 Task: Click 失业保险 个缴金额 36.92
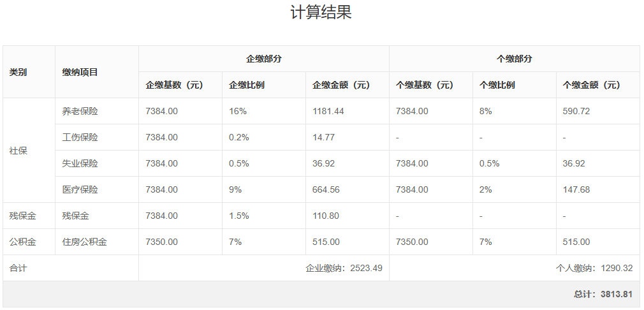pyautogui.click(x=574, y=164)
